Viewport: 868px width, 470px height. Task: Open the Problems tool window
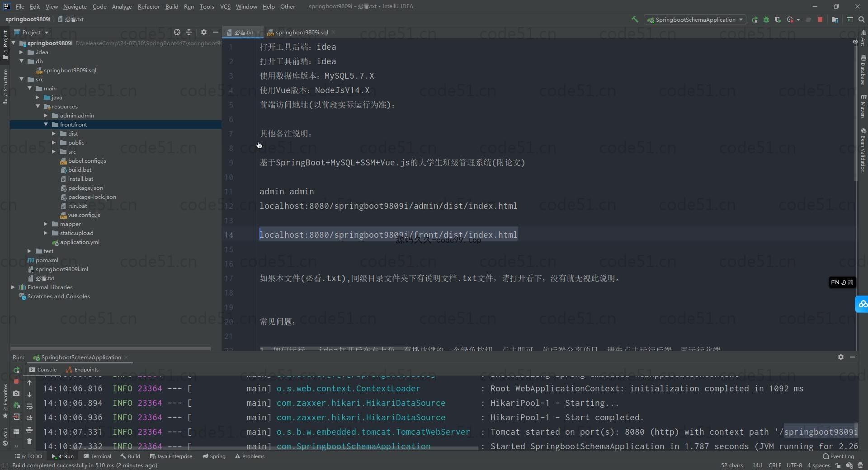click(249, 456)
